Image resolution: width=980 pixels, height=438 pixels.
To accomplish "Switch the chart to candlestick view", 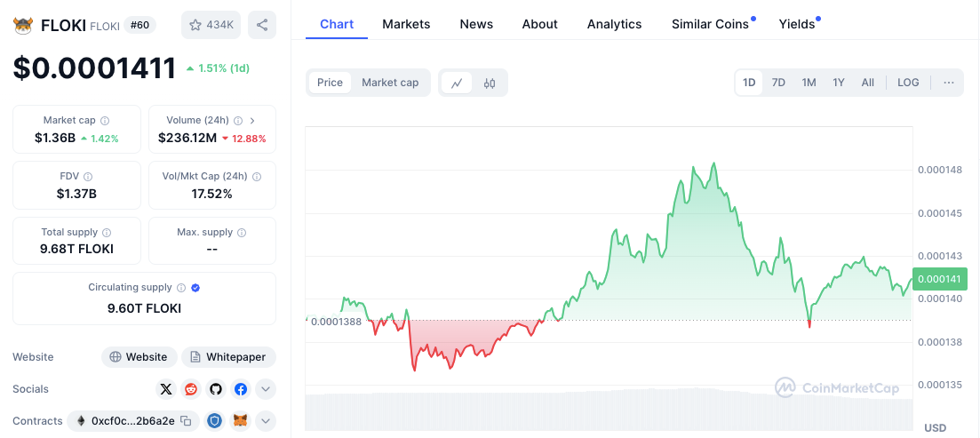I will 490,83.
